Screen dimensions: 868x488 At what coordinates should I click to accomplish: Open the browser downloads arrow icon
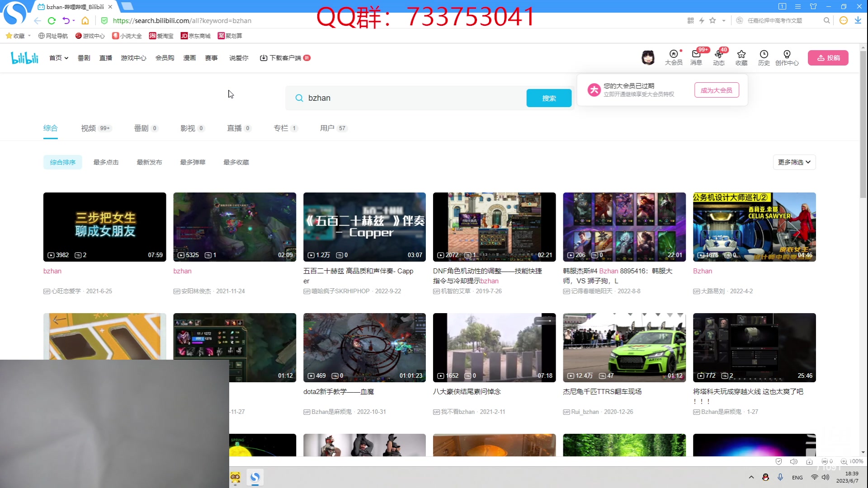click(x=858, y=21)
